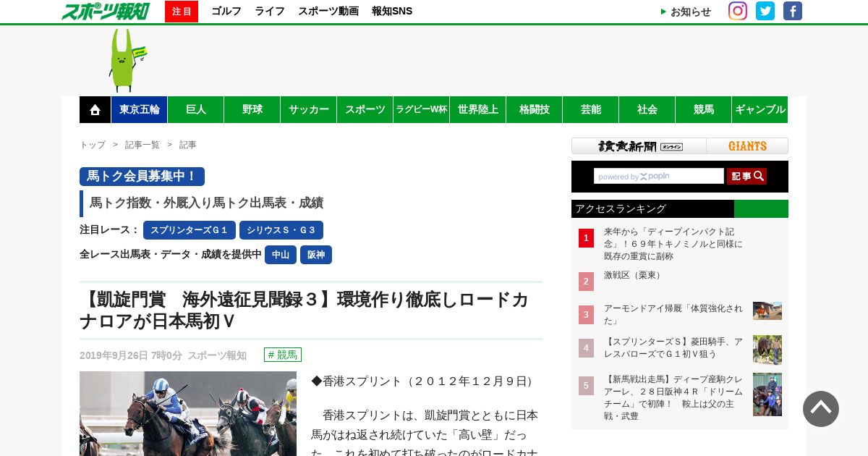This screenshot has width=868, height=456.
Task: Click the 阪神 racecourse button
Action: (x=316, y=255)
